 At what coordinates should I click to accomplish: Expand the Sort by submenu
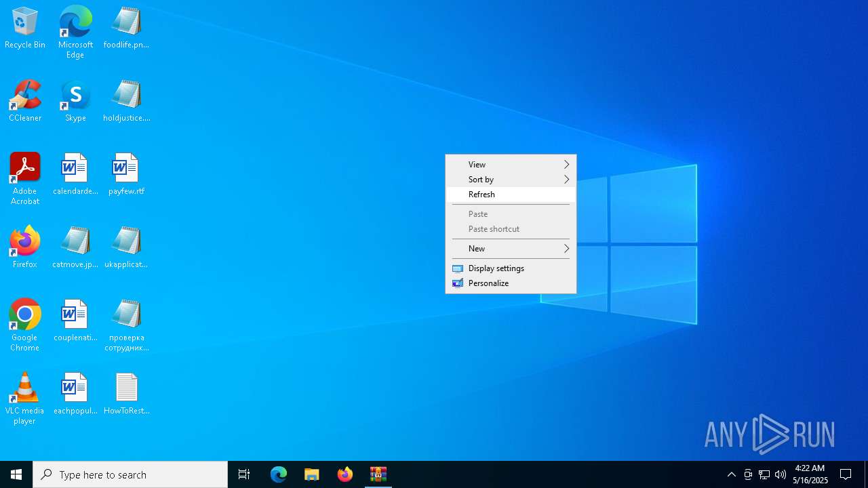coord(511,180)
